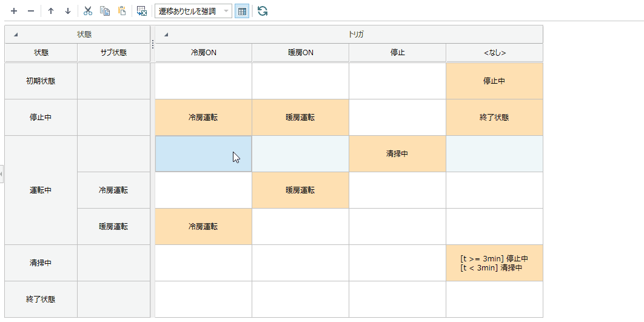Click 暖房運転 cell in 冷房運転 sub-state row
The image size is (644, 322).
(301, 190)
